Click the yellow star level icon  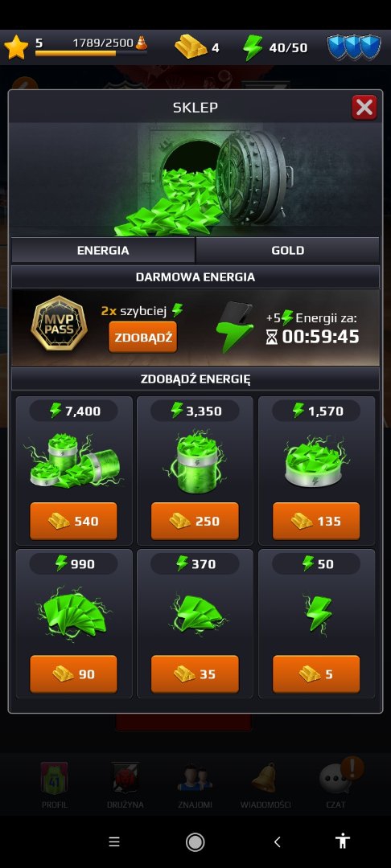16,47
